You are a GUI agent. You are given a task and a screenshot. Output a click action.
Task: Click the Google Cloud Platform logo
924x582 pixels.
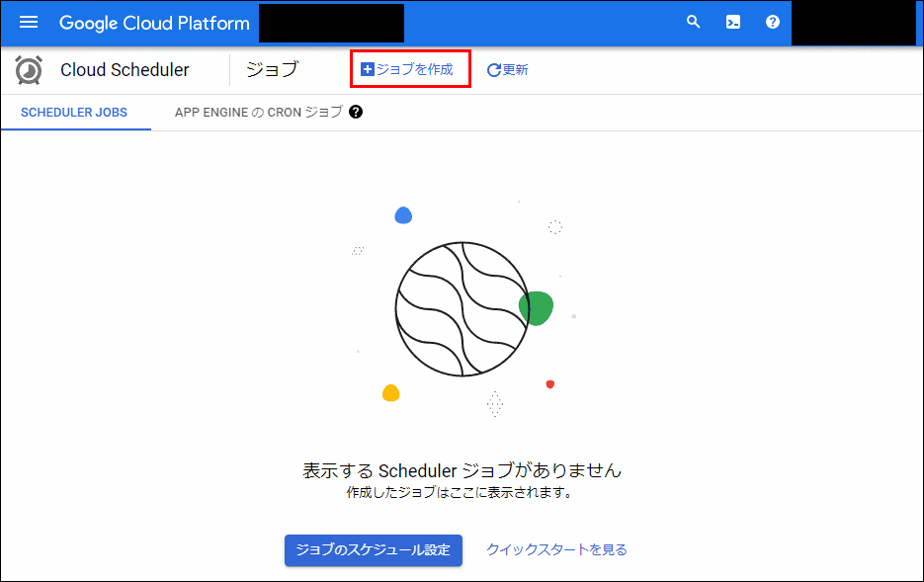point(154,23)
